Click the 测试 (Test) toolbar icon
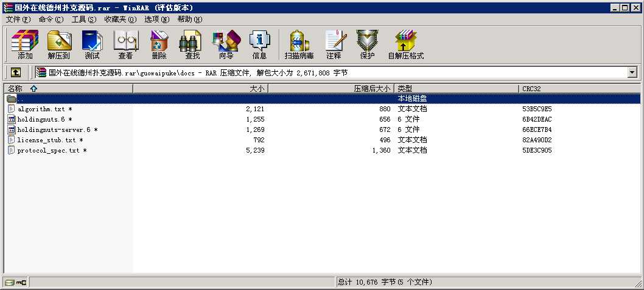 (x=92, y=44)
